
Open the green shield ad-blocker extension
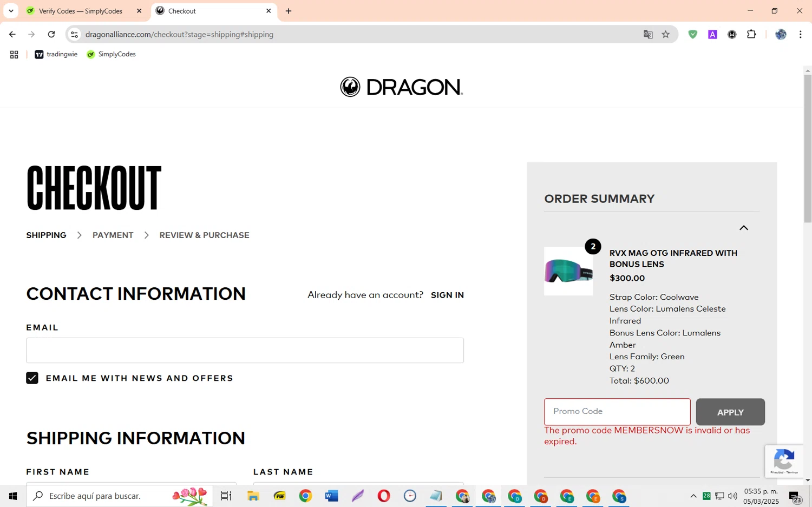pos(692,34)
